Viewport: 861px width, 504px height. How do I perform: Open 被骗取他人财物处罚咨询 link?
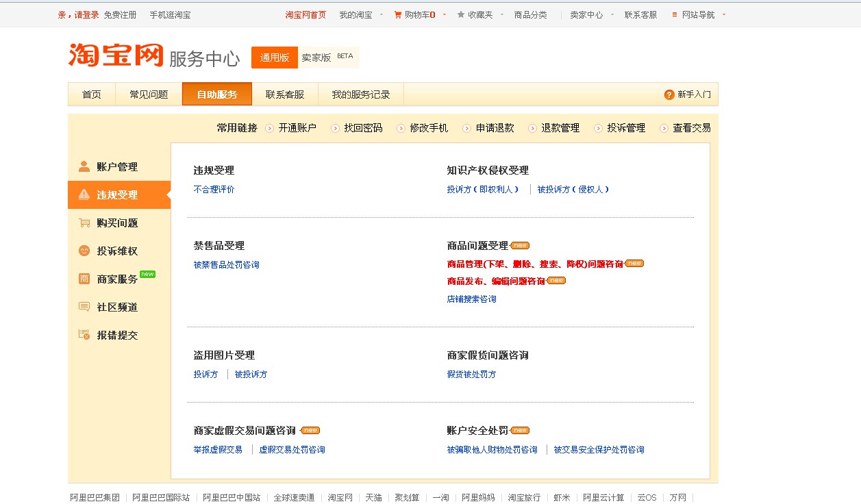click(x=492, y=450)
